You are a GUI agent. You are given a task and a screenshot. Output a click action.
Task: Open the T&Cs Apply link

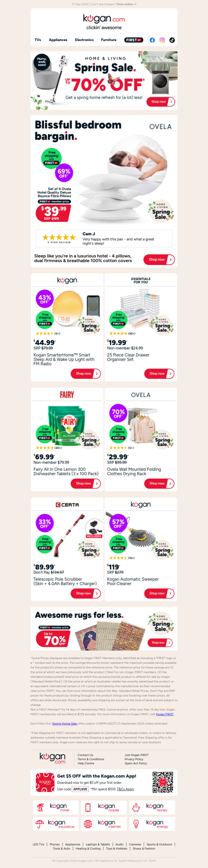coord(125,789)
